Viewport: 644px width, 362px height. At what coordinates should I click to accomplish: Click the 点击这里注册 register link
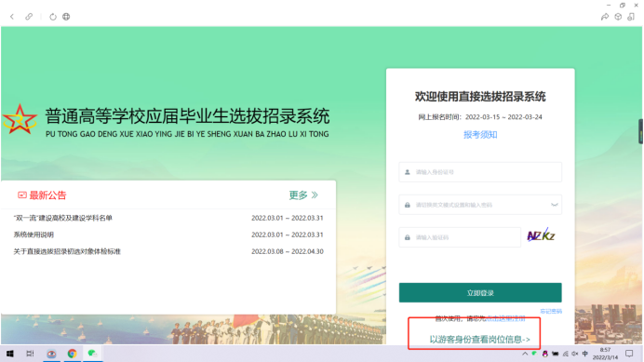[x=505, y=318]
